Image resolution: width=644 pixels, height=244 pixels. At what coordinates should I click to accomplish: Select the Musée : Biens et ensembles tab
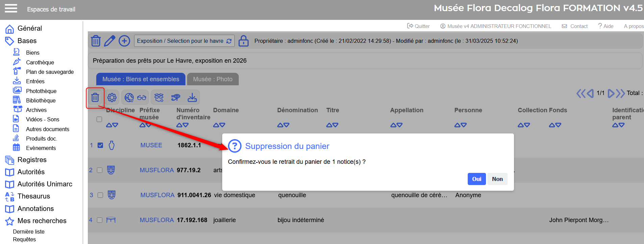click(140, 79)
